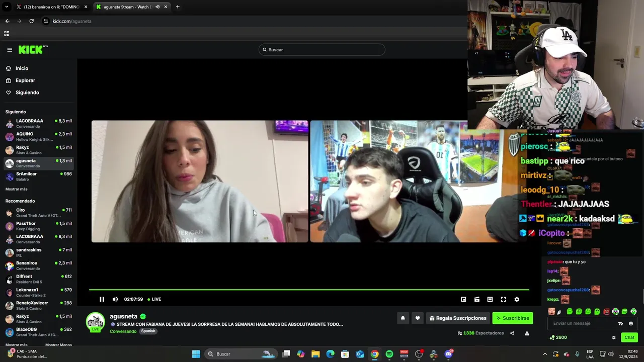Image resolution: width=644 pixels, height=362 pixels.
Task: Open a new browser tab
Action: pos(178,7)
